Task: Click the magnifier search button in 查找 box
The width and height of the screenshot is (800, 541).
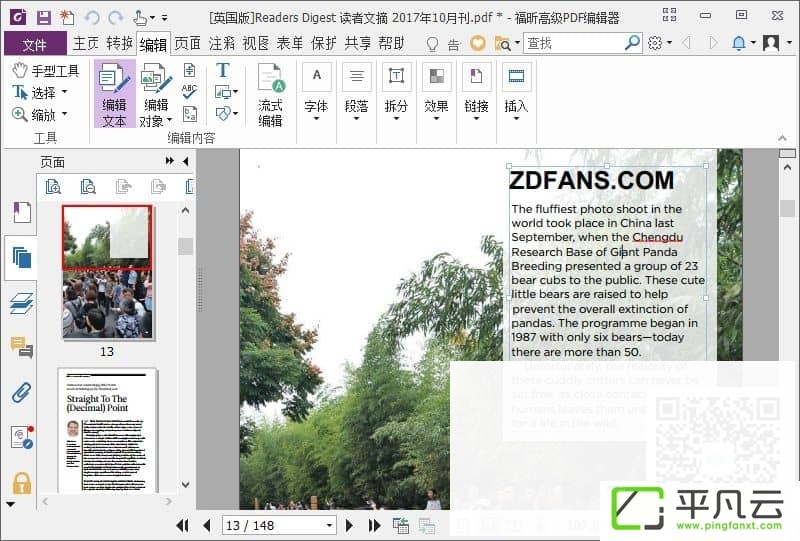Action: click(632, 43)
